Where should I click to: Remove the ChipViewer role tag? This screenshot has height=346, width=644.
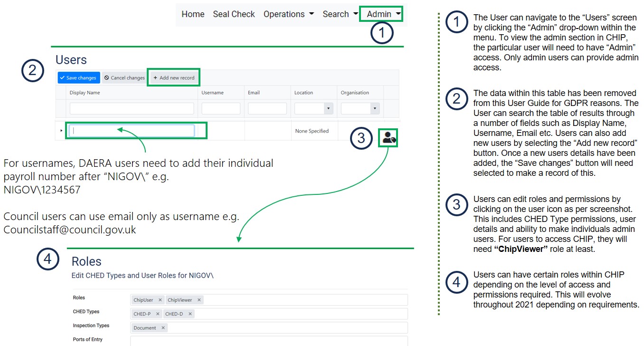tap(199, 300)
